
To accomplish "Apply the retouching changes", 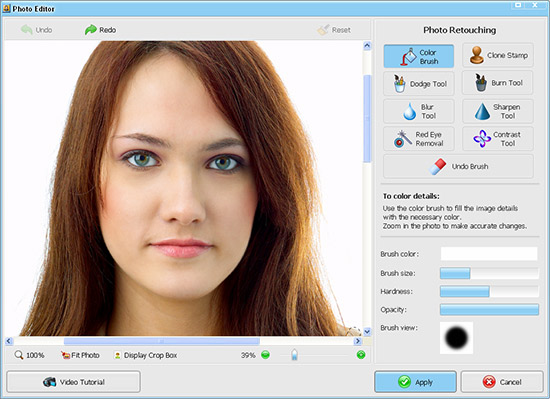I will click(415, 382).
